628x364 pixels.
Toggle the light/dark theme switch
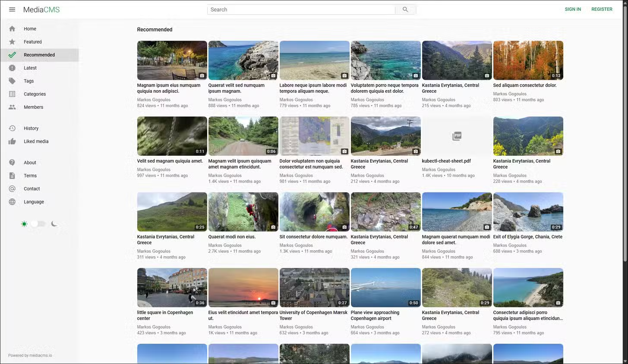pyautogui.click(x=38, y=224)
